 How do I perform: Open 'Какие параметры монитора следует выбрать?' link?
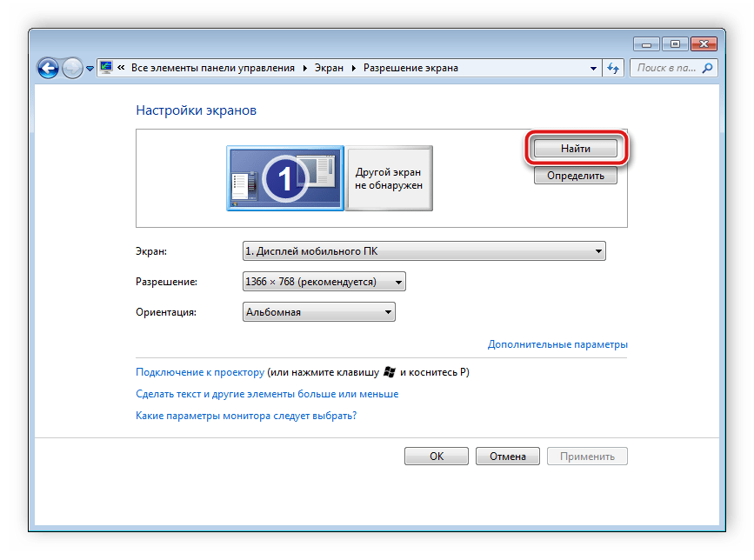(246, 416)
